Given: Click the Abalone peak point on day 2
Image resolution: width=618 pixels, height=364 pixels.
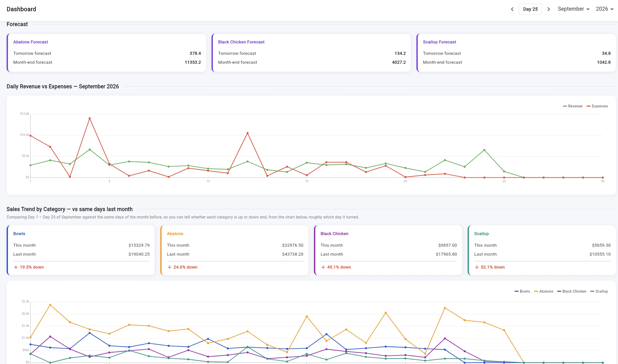Looking at the screenshot, I should (x=50, y=305).
